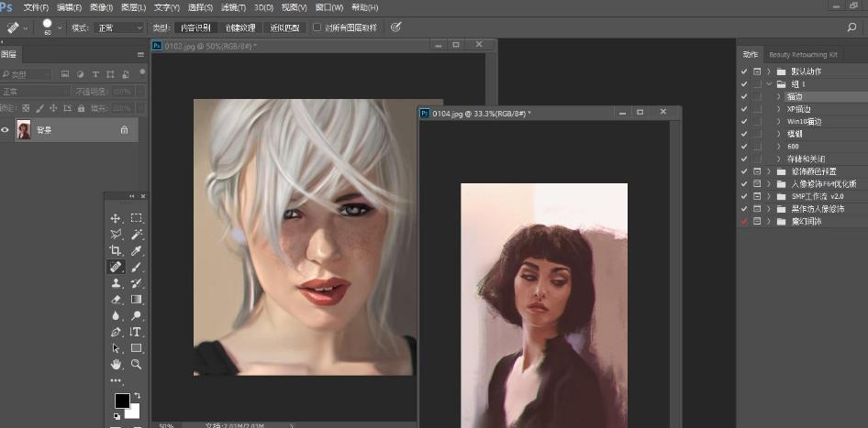Click the type layer filter icon

[95, 74]
